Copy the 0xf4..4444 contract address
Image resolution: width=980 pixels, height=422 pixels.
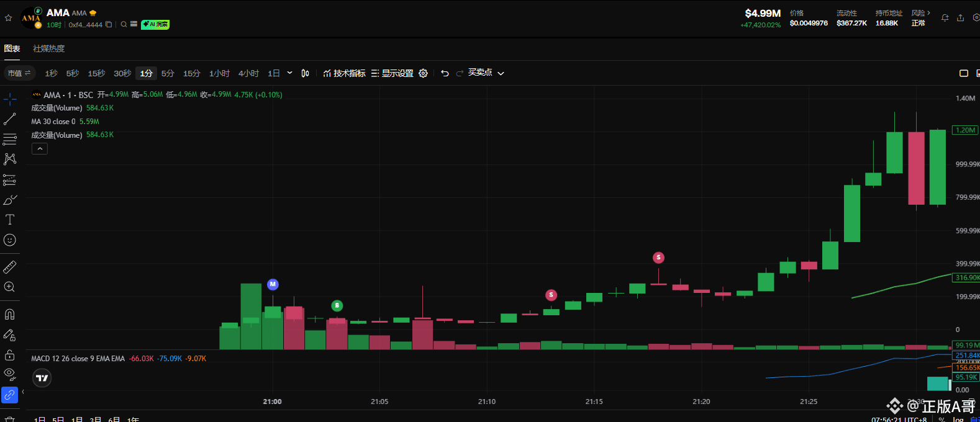[109, 25]
